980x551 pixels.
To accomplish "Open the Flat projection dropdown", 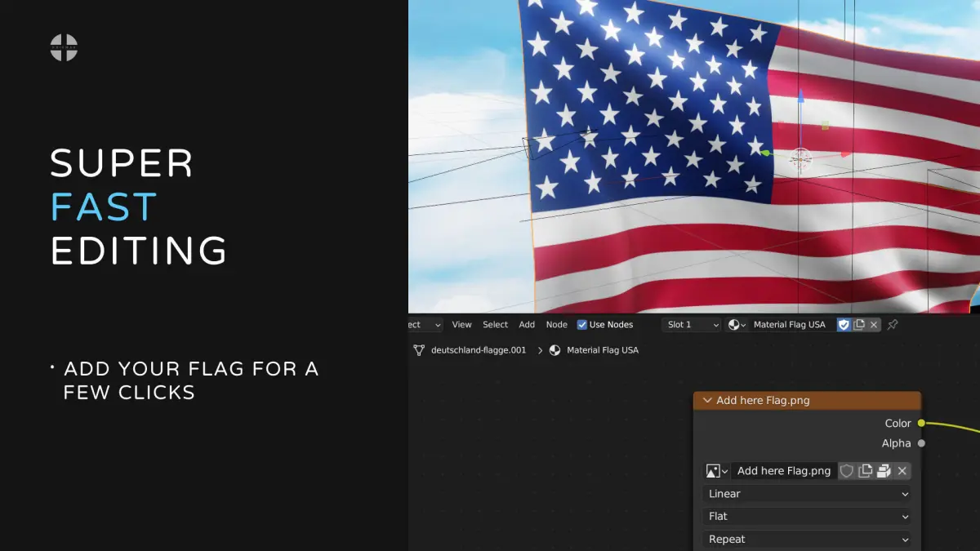I will (807, 517).
